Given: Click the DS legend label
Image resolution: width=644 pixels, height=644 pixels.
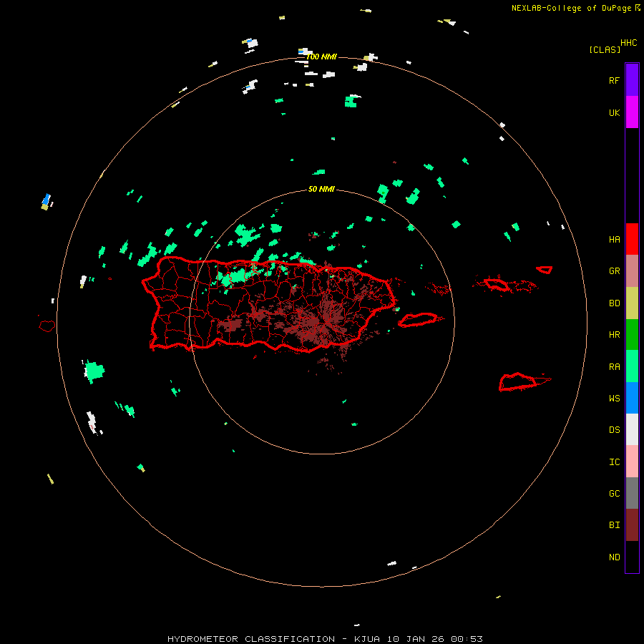Looking at the screenshot, I should pyautogui.click(x=614, y=430).
